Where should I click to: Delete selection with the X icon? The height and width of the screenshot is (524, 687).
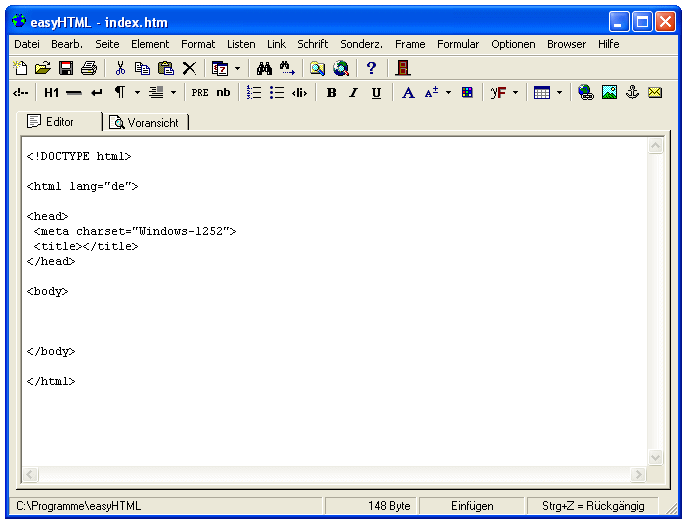click(x=189, y=68)
